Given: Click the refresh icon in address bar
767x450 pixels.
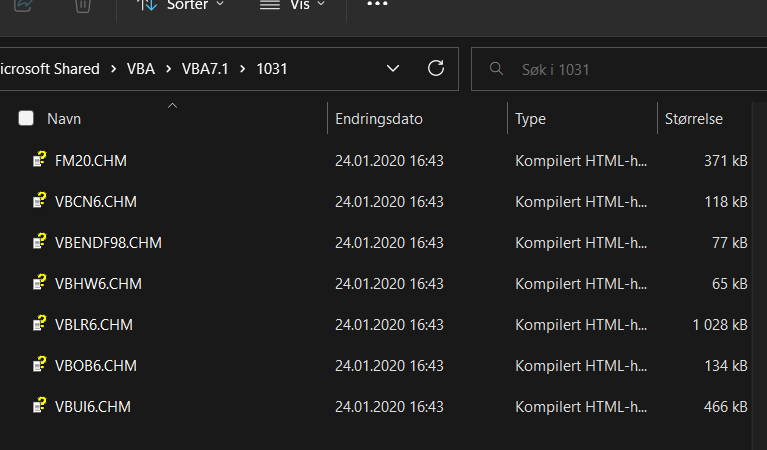Looking at the screenshot, I should tap(435, 68).
